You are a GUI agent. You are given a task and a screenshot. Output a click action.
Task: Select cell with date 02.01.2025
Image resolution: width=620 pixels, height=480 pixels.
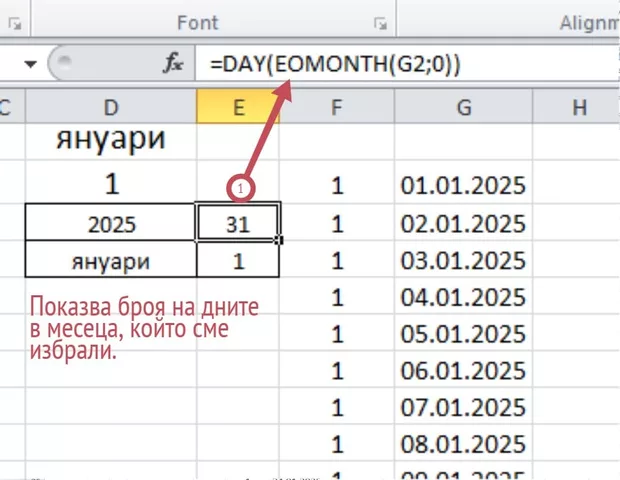(463, 222)
